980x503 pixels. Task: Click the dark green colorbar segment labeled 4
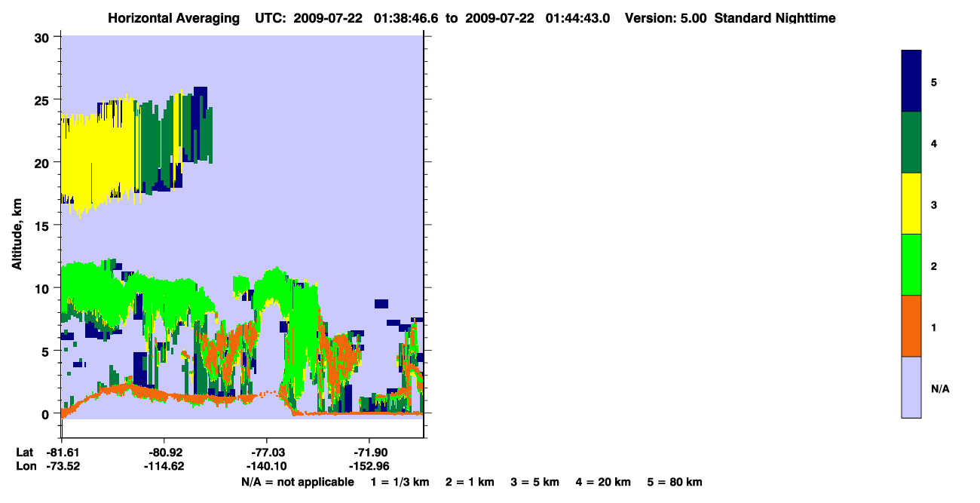click(911, 143)
